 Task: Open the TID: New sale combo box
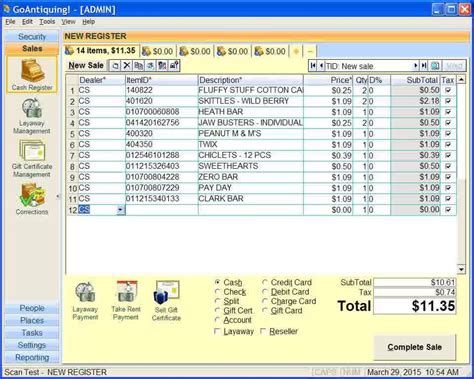(x=368, y=66)
